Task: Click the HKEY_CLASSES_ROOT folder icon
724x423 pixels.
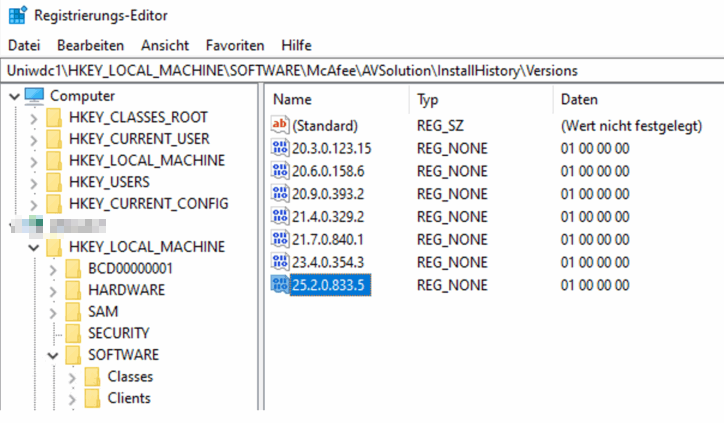Action: coord(55,118)
